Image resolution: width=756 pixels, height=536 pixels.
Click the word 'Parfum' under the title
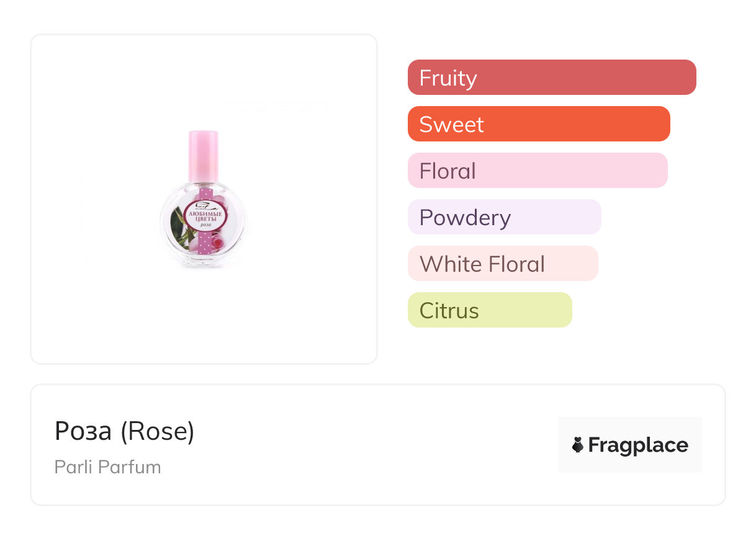click(x=135, y=467)
